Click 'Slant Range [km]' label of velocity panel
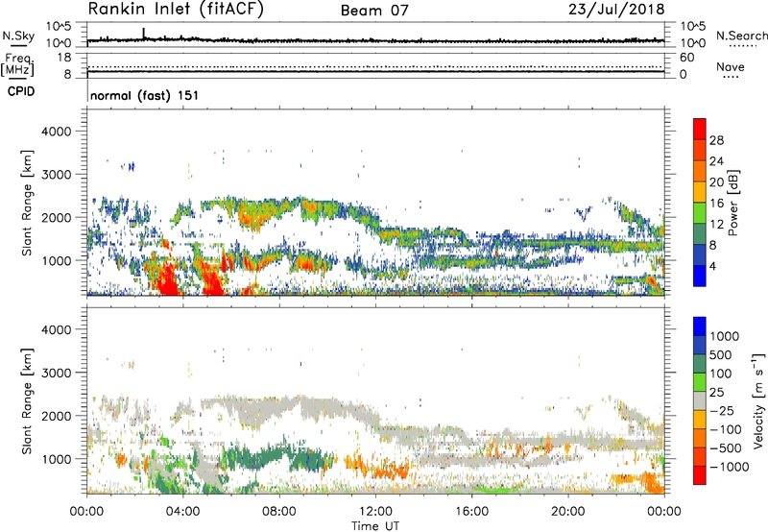Image resolution: width=768 pixels, height=532 pixels. [x=27, y=400]
